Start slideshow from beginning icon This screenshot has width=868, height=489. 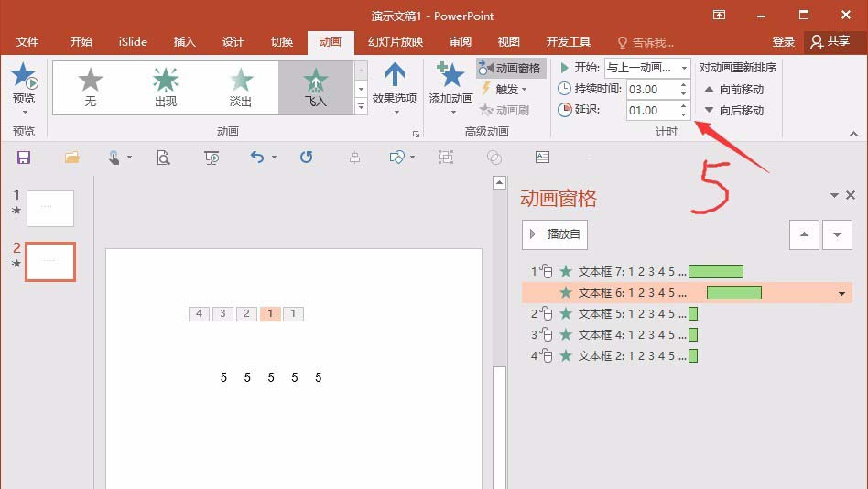[x=212, y=158]
